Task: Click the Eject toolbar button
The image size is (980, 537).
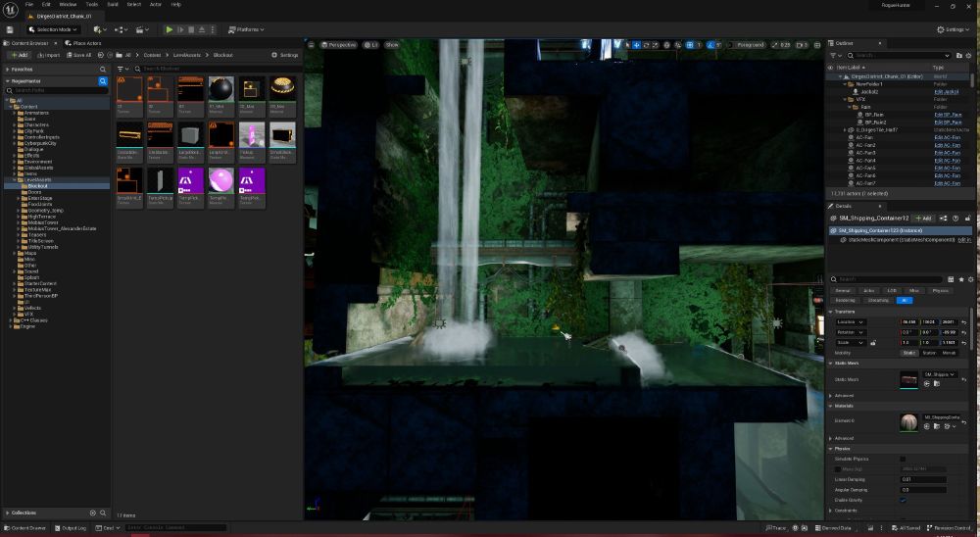Action: [202, 29]
